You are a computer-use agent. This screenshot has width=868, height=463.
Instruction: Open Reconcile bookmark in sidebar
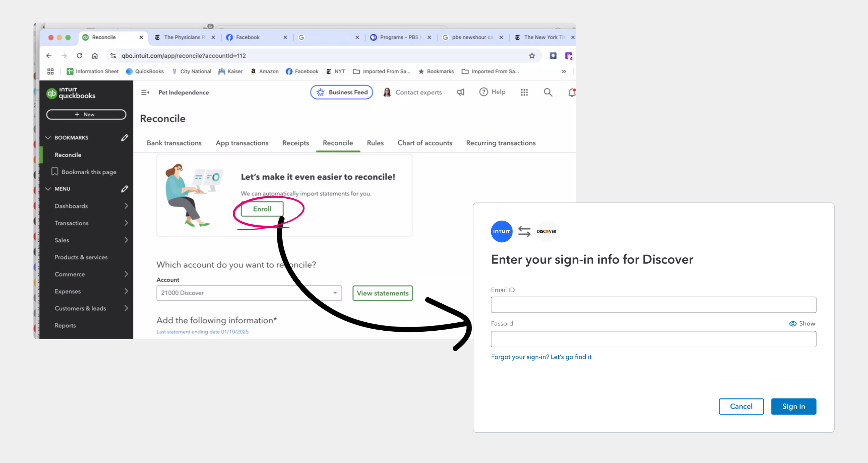click(68, 155)
